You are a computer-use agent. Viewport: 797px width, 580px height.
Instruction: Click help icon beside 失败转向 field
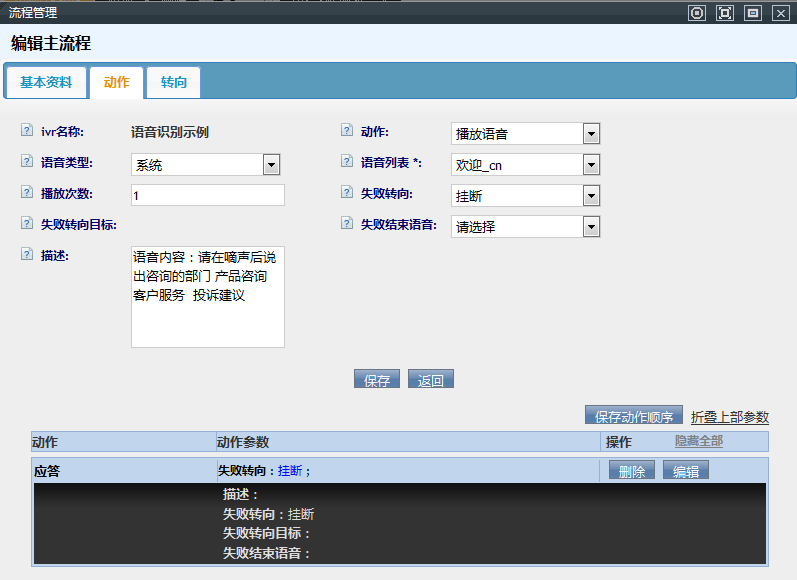click(347, 193)
